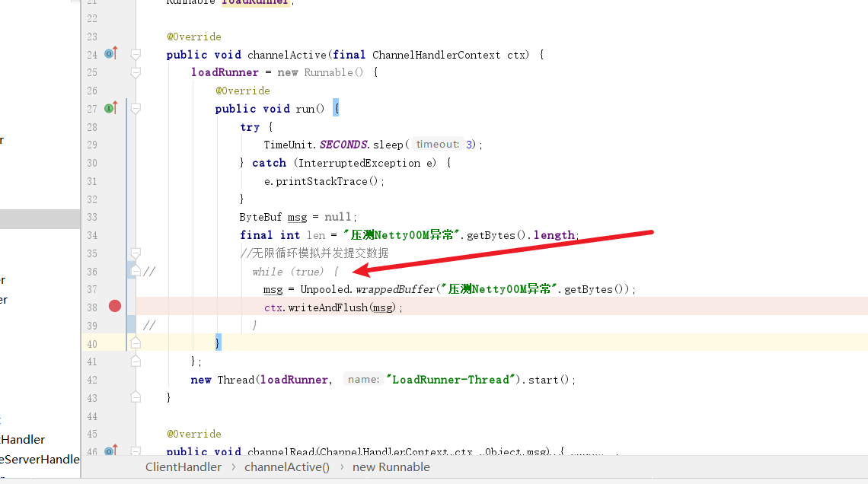Toggle a breakpoint in the gutter at line 37

115,289
